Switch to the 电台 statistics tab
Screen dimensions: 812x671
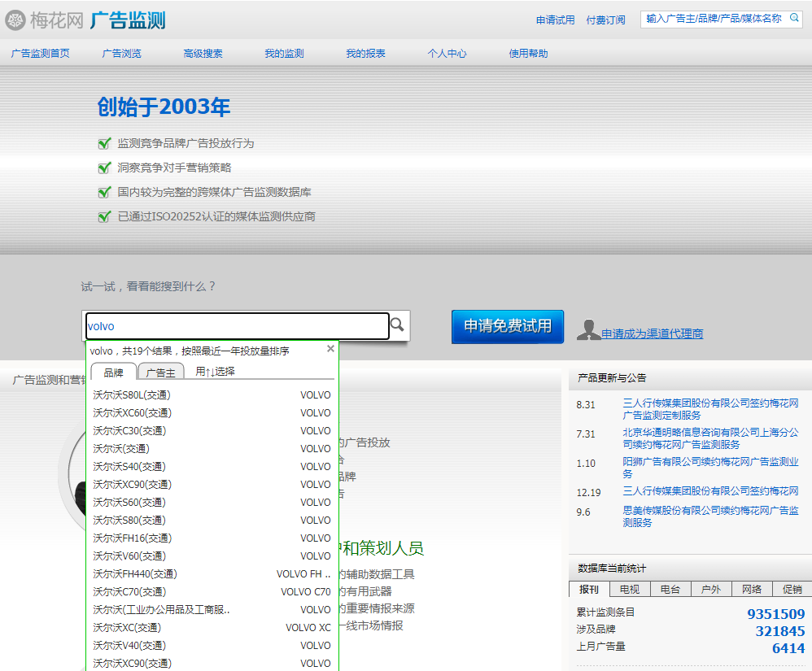pyautogui.click(x=670, y=589)
